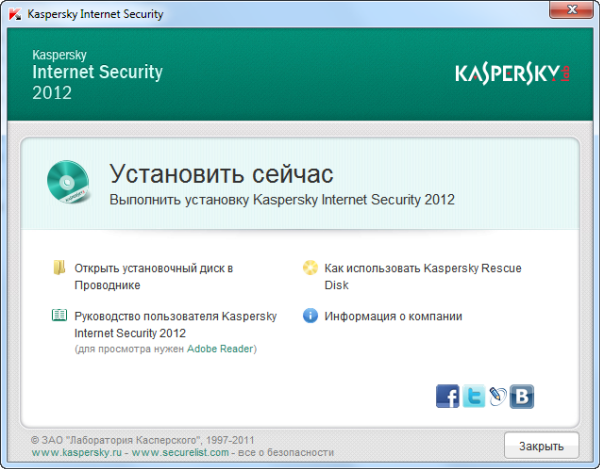Click the open book user guide icon
Image resolution: width=600 pixels, height=469 pixels.
(59, 315)
